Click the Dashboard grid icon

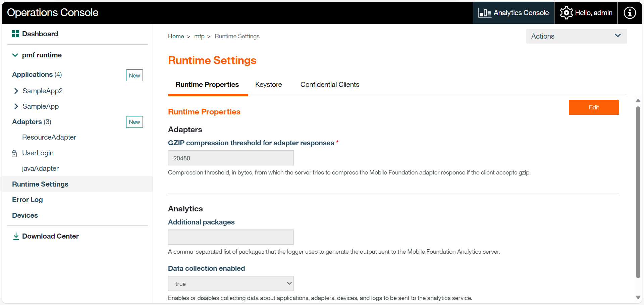pyautogui.click(x=15, y=34)
